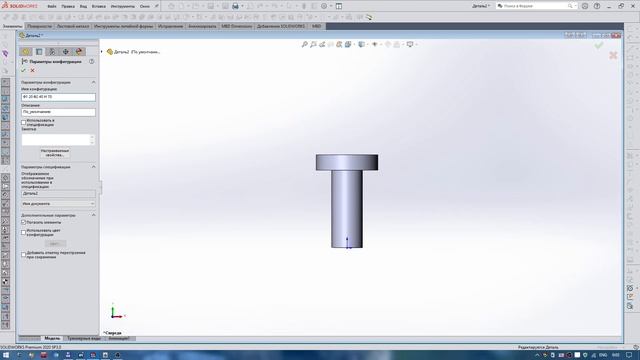Open the ConfigurationManager tab icon
This screenshot has width=640, height=360.
52,52
